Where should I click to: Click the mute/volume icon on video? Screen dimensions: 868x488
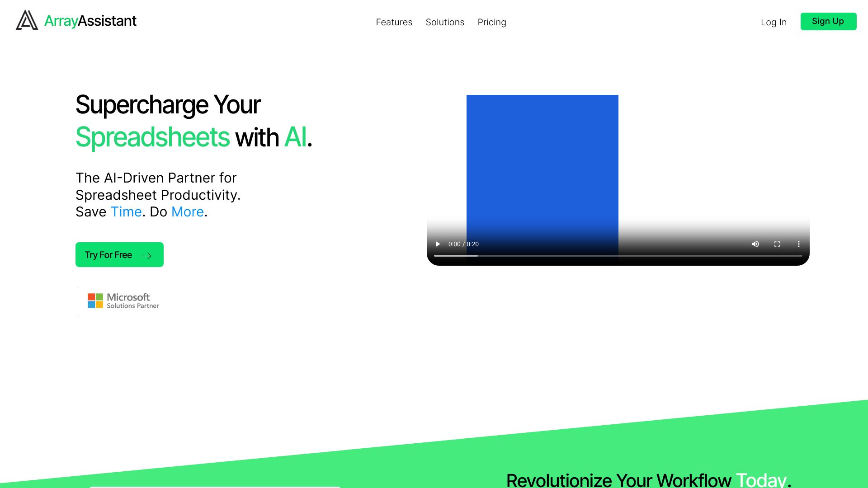[755, 244]
